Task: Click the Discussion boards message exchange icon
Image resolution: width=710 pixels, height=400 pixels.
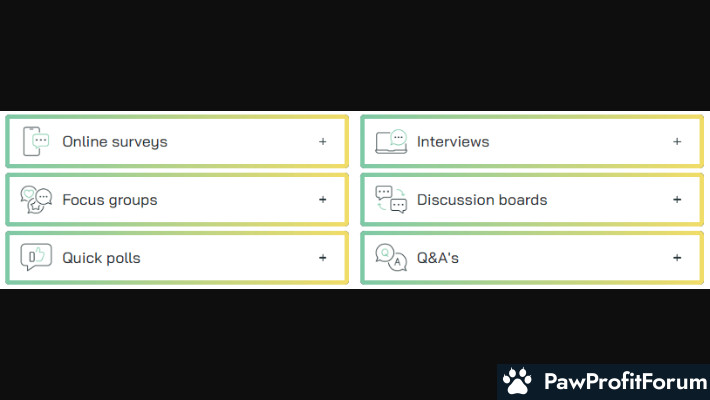Action: point(391,199)
